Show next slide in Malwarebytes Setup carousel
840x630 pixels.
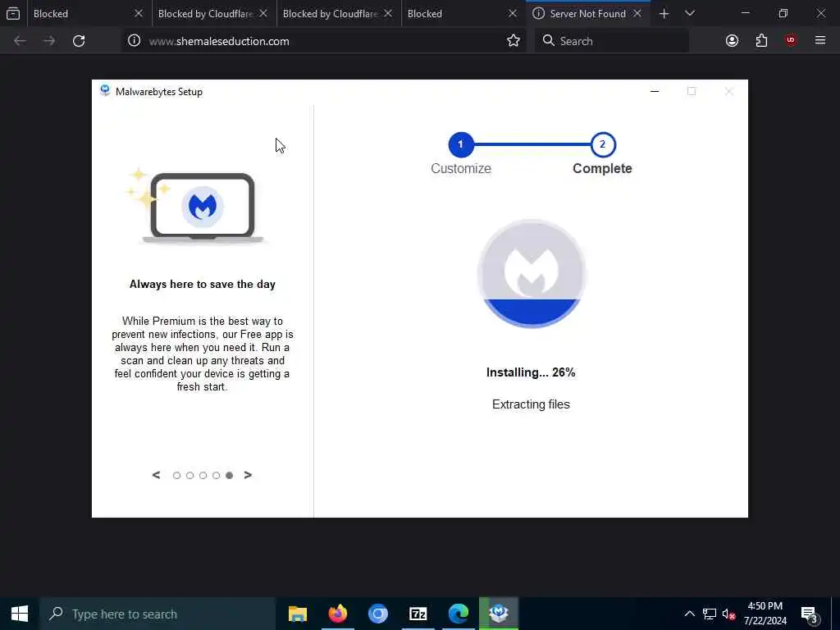click(248, 475)
